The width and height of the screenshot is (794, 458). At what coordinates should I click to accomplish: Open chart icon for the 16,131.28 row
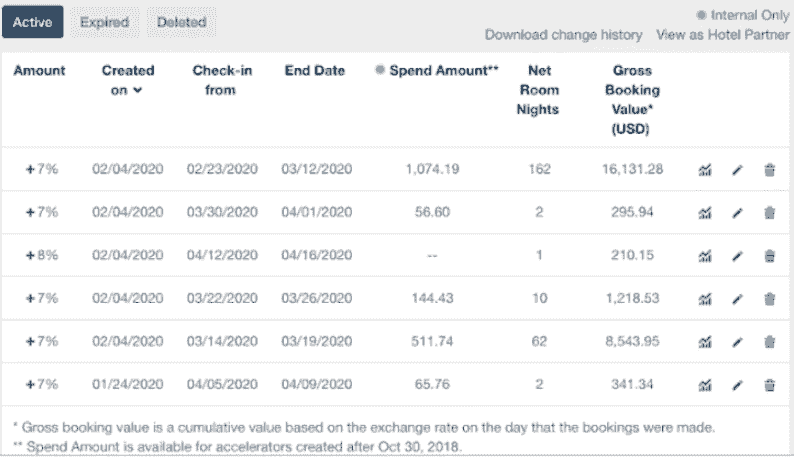coord(705,170)
